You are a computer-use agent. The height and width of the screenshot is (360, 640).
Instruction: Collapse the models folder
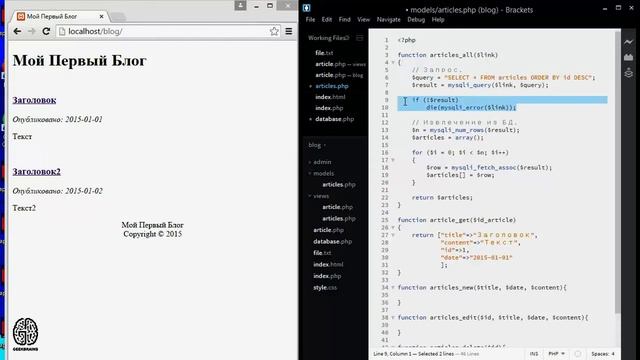(x=321, y=173)
